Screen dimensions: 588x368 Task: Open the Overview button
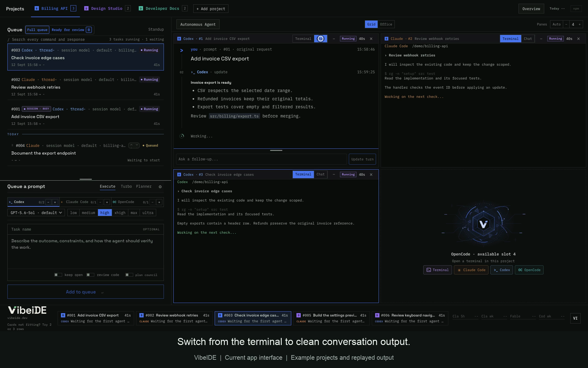[531, 9]
